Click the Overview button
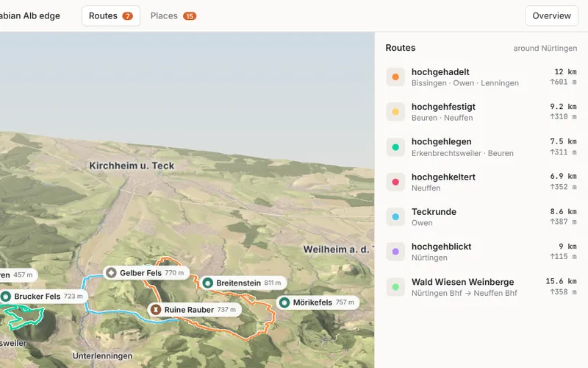Screen dimensions: 588x368 click(552, 15)
